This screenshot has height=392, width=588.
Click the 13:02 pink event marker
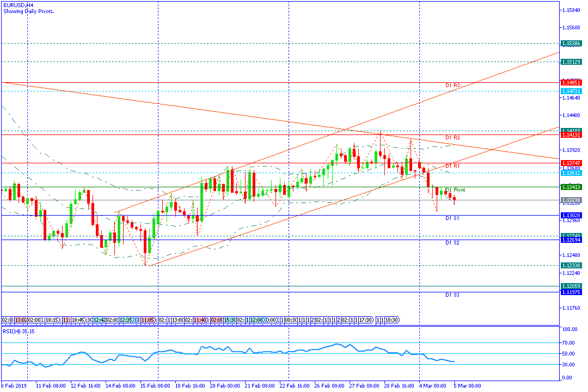click(21, 320)
